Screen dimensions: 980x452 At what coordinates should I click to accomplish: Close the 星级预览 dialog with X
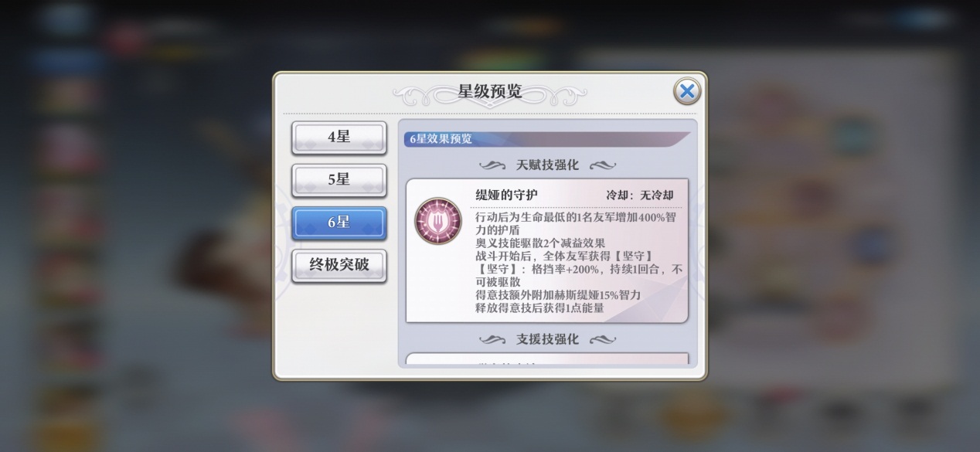pos(687,91)
